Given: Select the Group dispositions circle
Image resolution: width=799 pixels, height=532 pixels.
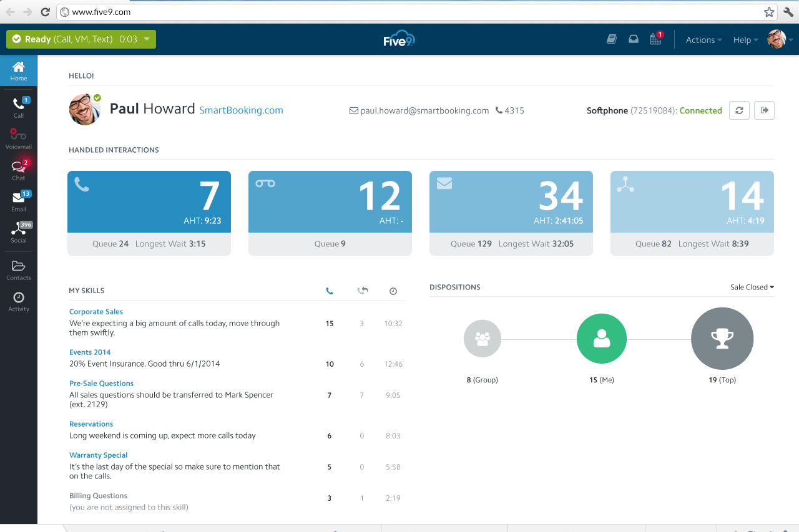Looking at the screenshot, I should [x=482, y=339].
